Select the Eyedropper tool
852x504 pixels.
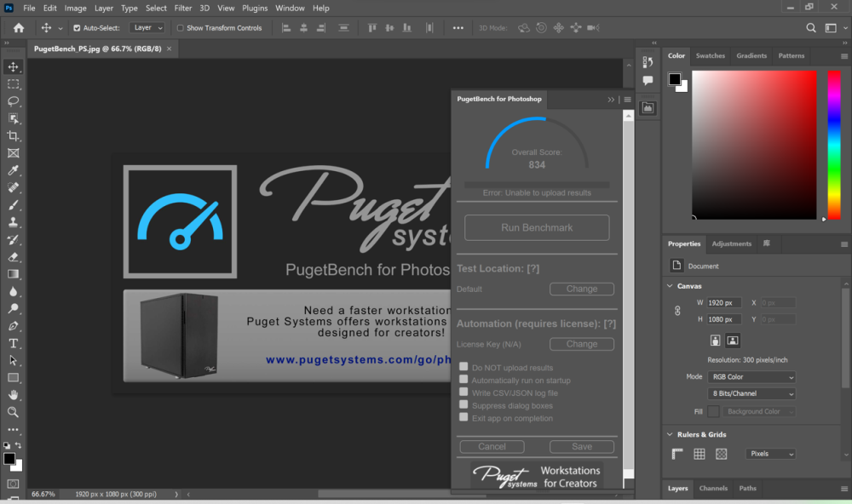click(13, 170)
